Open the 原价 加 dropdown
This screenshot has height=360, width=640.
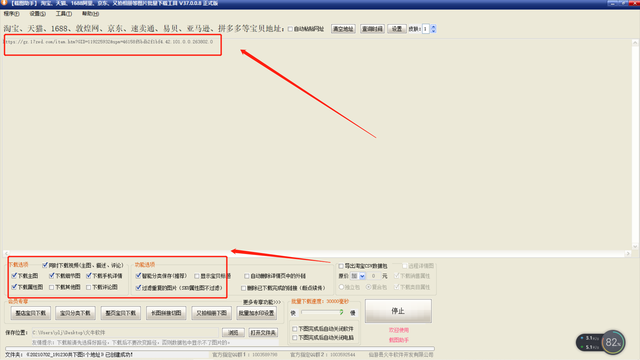pyautogui.click(x=358, y=276)
